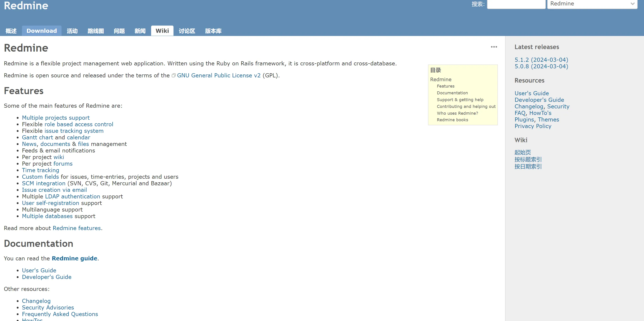Open the 5.1.2 (2024-03-04) release
644x321 pixels.
click(541, 60)
